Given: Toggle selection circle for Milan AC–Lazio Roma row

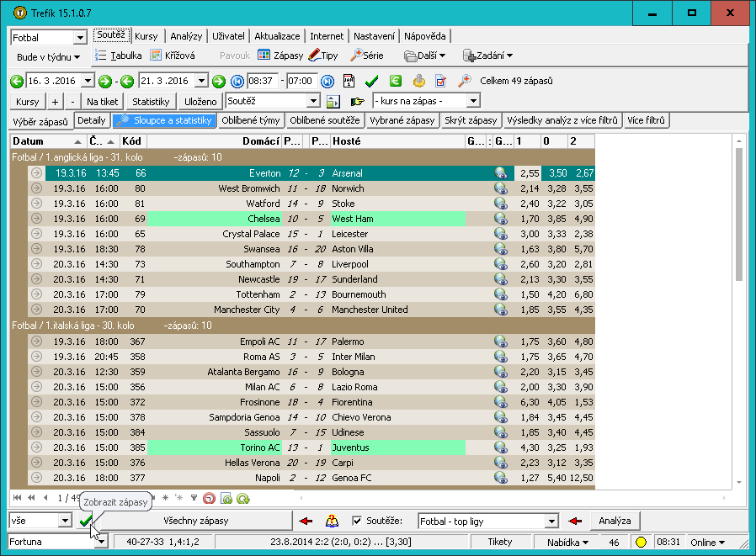Looking at the screenshot, I should 37,386.
